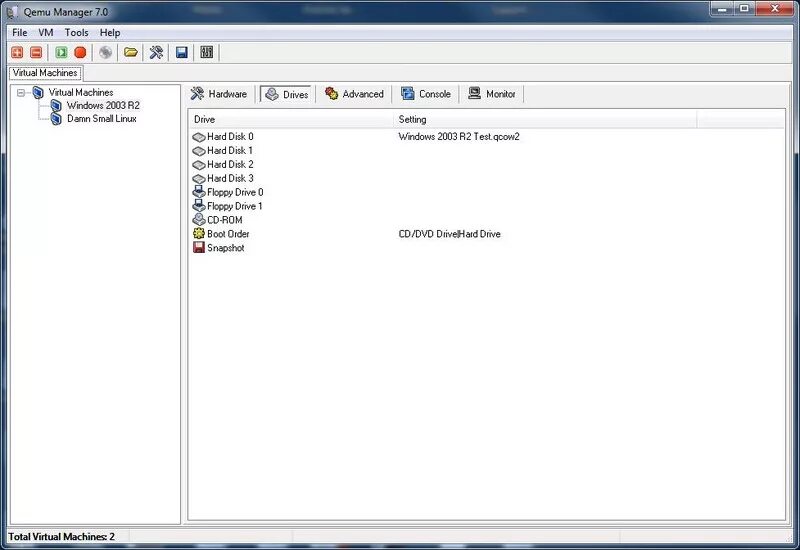The width and height of the screenshot is (800, 550).
Task: Select the Virtual Machines panel tab
Action: (x=45, y=73)
